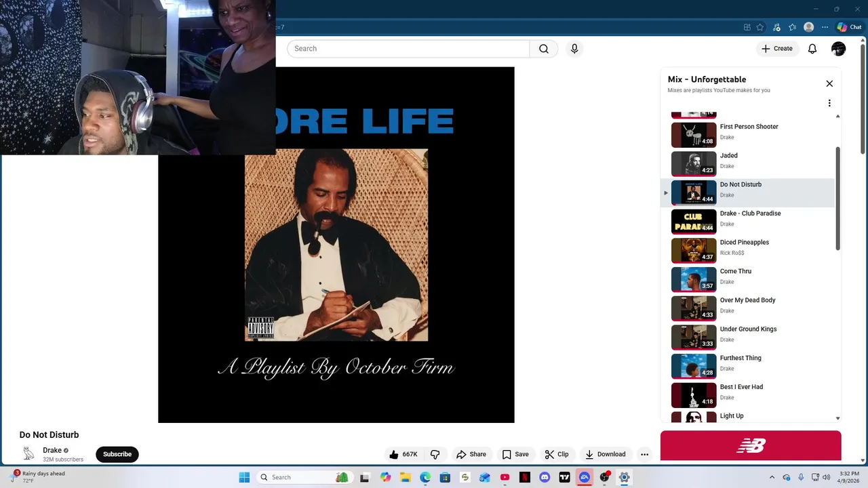Open OBS Studio from the taskbar
Viewport: 868px width, 488px height.
tap(604, 477)
